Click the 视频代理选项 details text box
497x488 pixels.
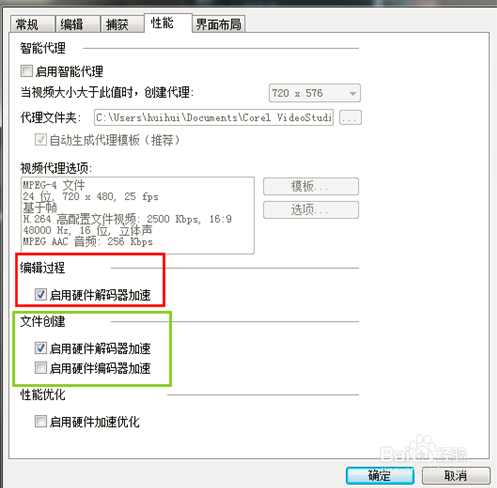pyautogui.click(x=138, y=215)
